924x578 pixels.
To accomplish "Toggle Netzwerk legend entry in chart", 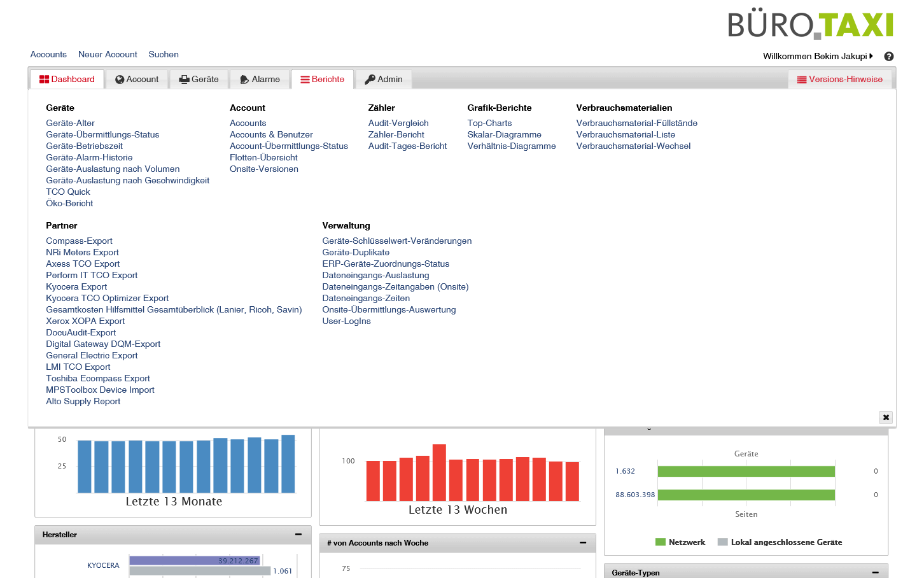I will coord(680,542).
